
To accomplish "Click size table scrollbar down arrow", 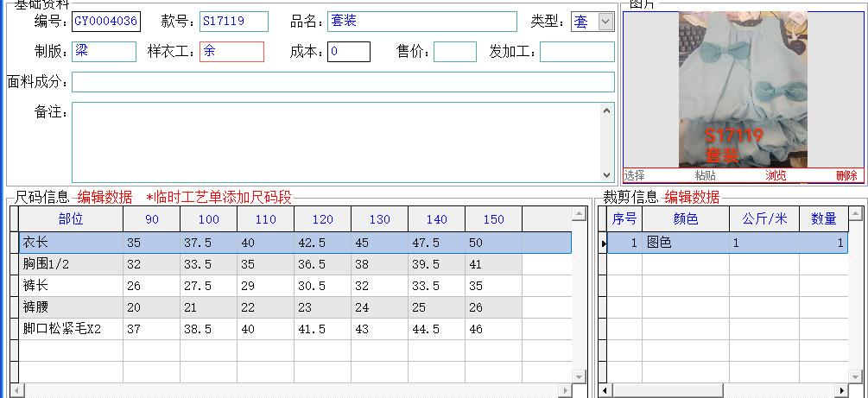I will click(579, 376).
